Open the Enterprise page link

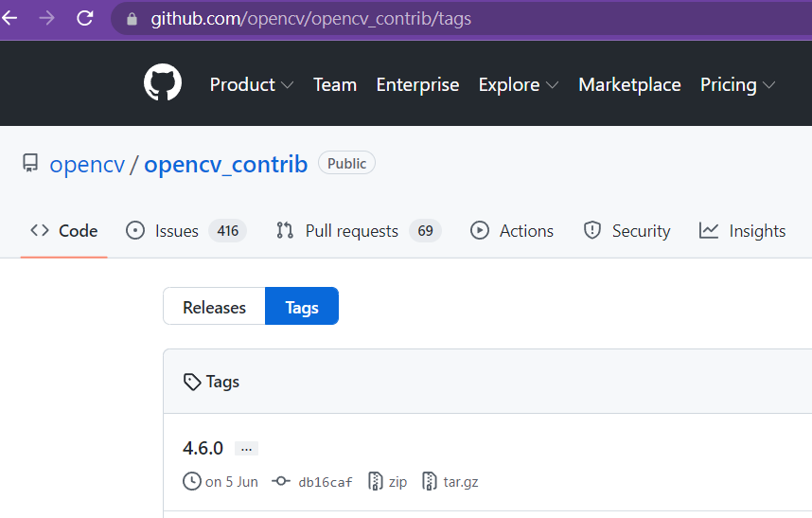click(417, 84)
